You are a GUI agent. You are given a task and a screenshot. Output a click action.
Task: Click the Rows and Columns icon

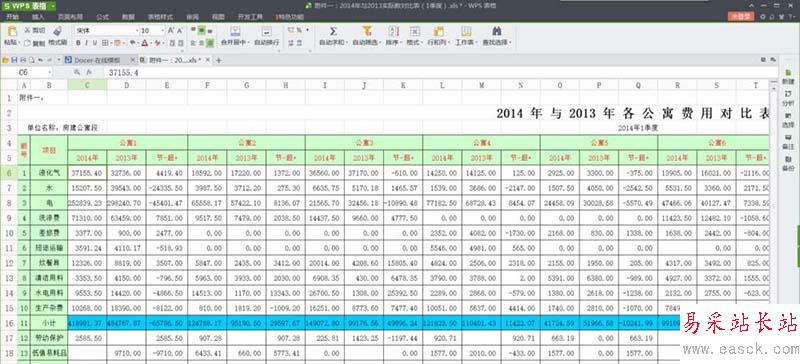click(438, 31)
